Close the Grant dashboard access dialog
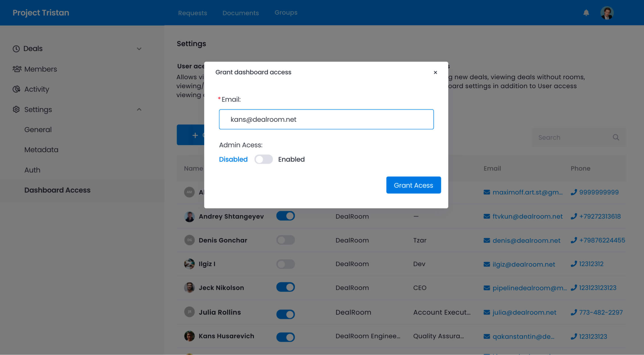Screen dimensions: 644x355 pos(435,72)
